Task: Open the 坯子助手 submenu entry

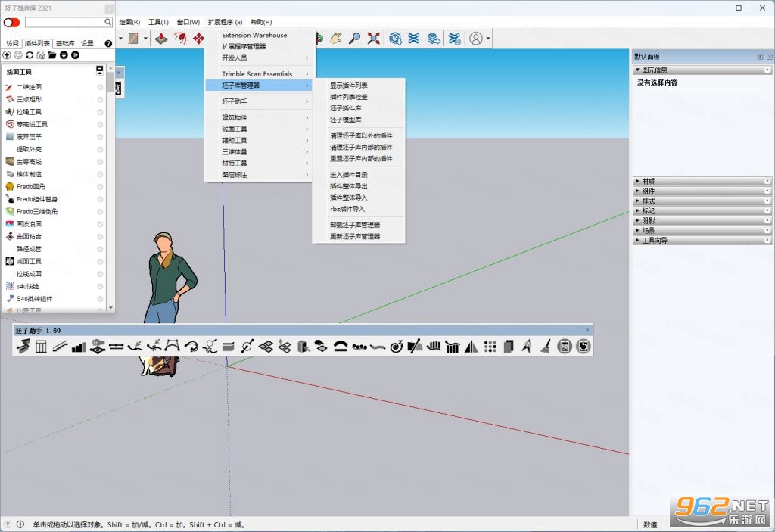Action: coord(260,101)
